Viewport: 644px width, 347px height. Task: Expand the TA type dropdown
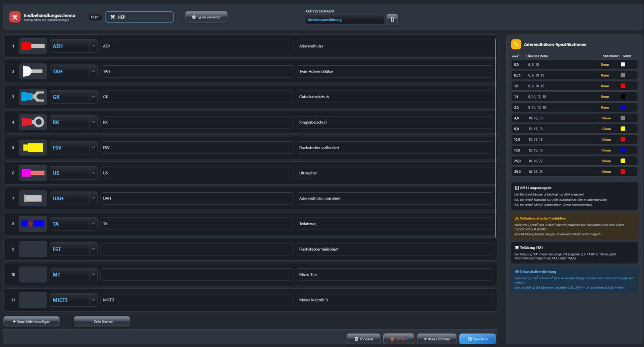[93, 224]
